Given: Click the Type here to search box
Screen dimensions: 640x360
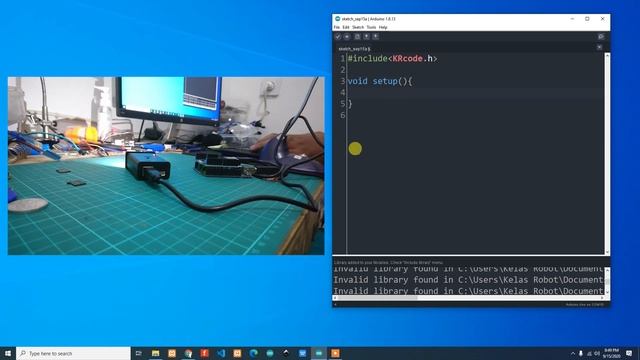Looking at the screenshot, I should tap(73, 353).
